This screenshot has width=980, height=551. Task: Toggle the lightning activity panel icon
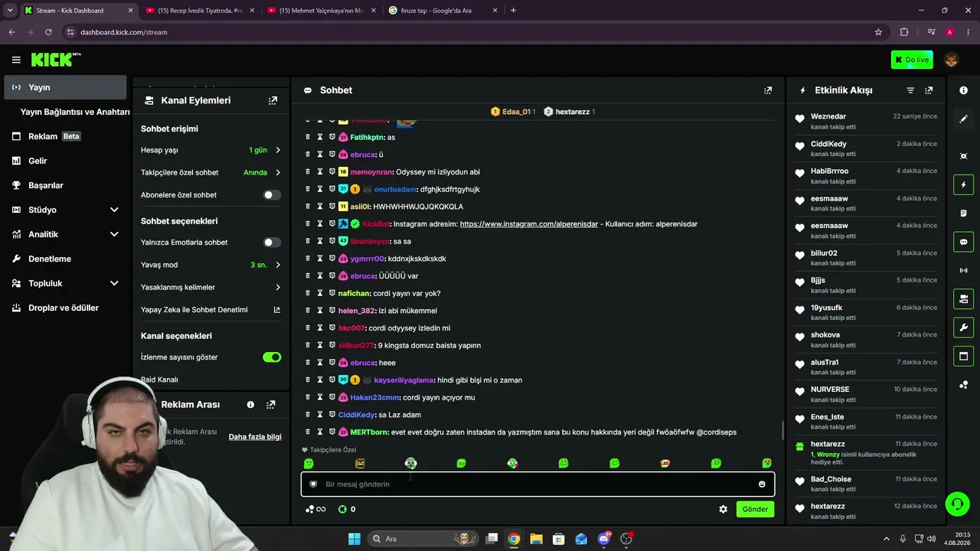[963, 184]
